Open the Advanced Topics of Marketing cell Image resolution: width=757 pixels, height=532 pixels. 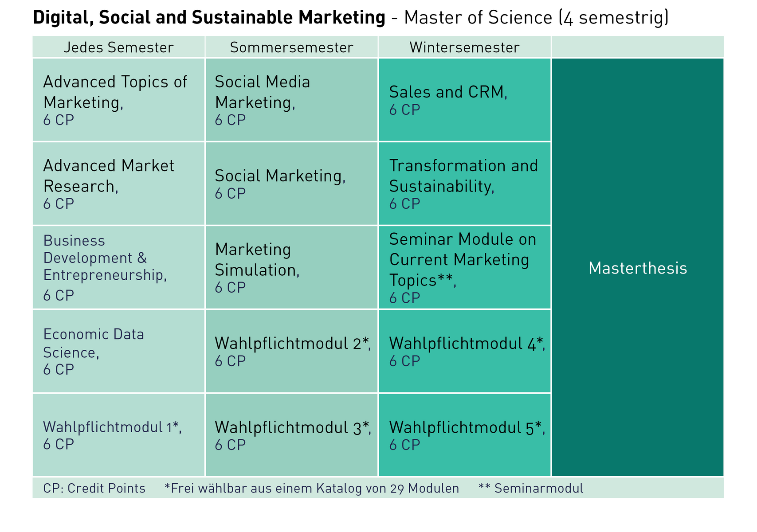[118, 100]
